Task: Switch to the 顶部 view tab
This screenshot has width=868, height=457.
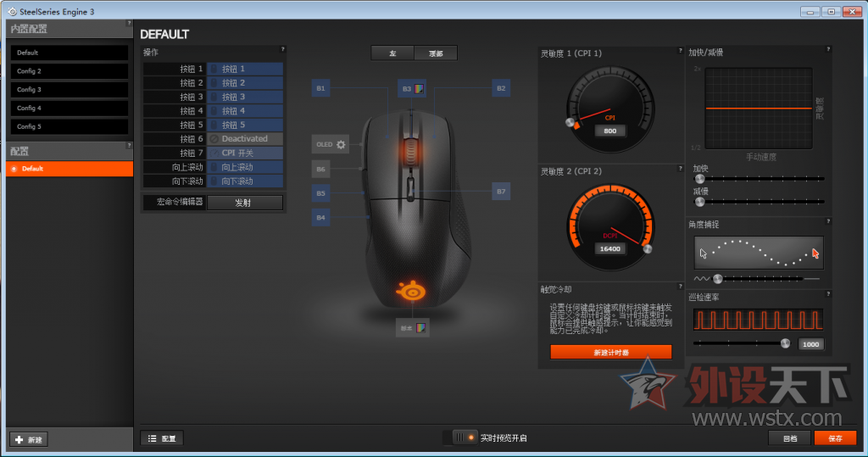Action: tap(436, 53)
